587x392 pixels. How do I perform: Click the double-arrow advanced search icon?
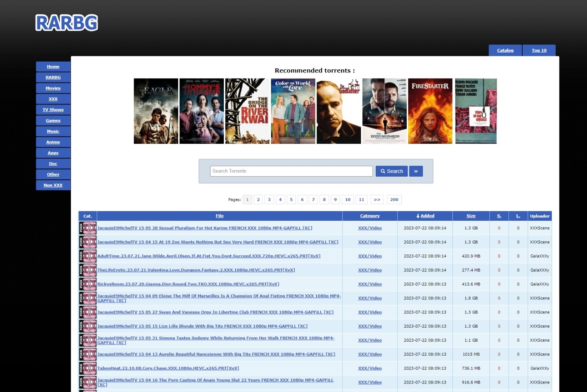click(416, 171)
